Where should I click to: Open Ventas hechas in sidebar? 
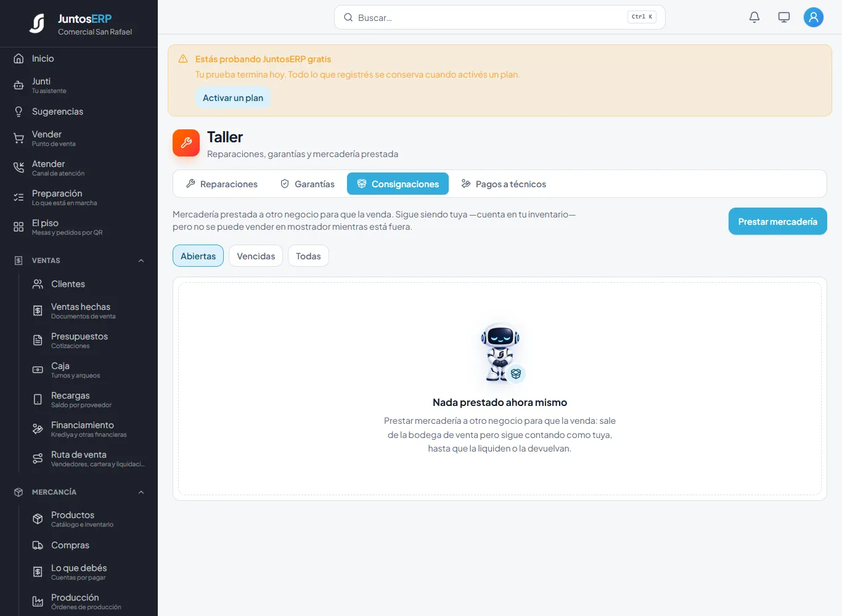pos(89,310)
